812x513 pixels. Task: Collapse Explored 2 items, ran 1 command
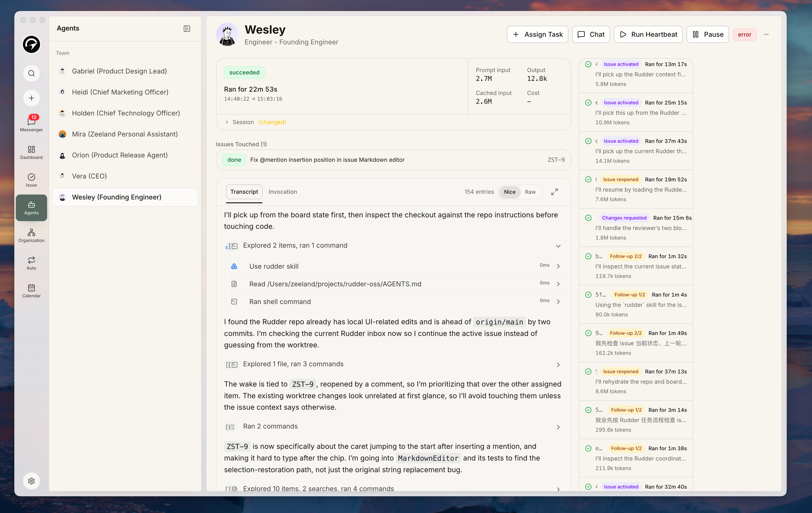tap(558, 246)
